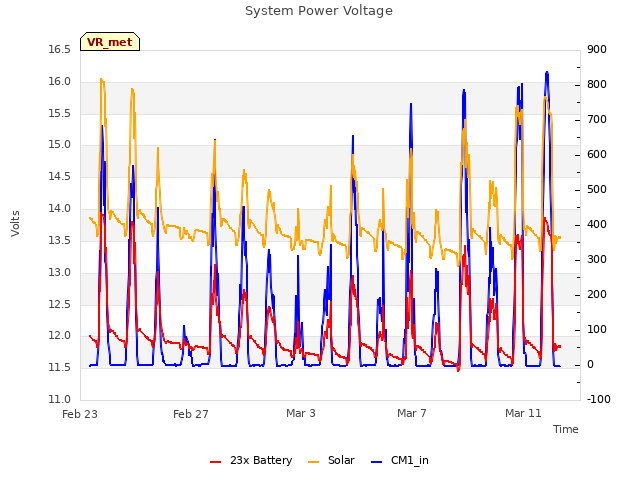Click the 14.5 left axis value
640x480 pixels.
(x=60, y=177)
